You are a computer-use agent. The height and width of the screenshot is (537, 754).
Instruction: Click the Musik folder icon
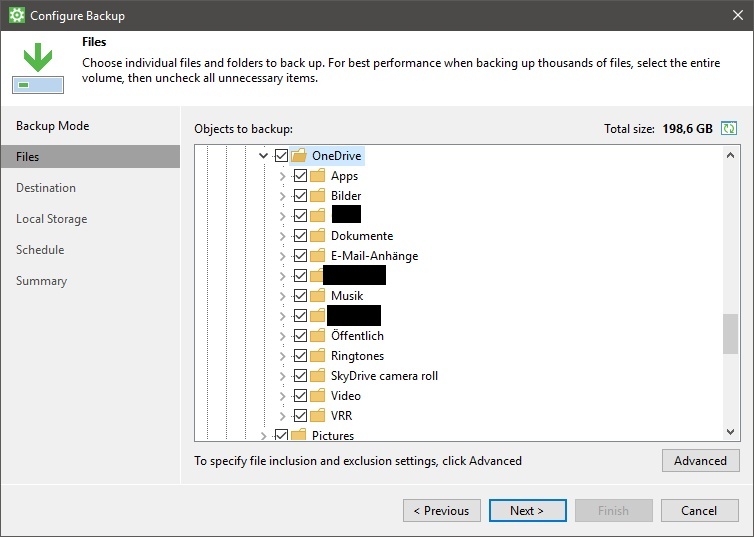(317, 296)
